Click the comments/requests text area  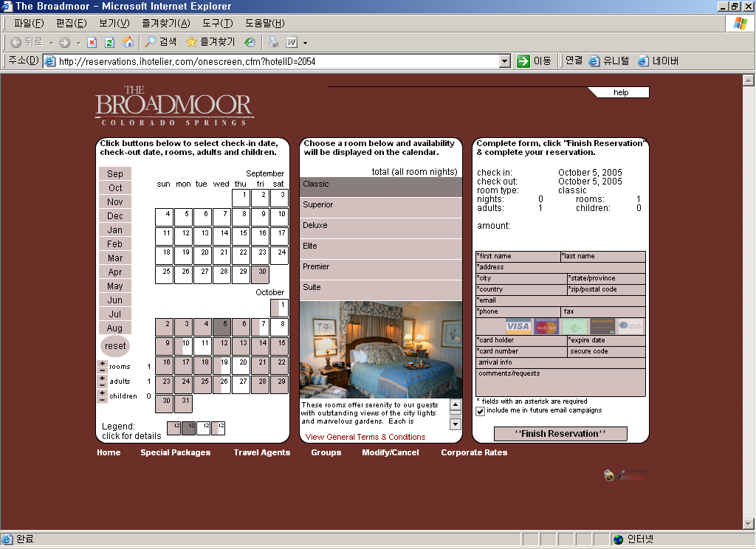coord(561,383)
